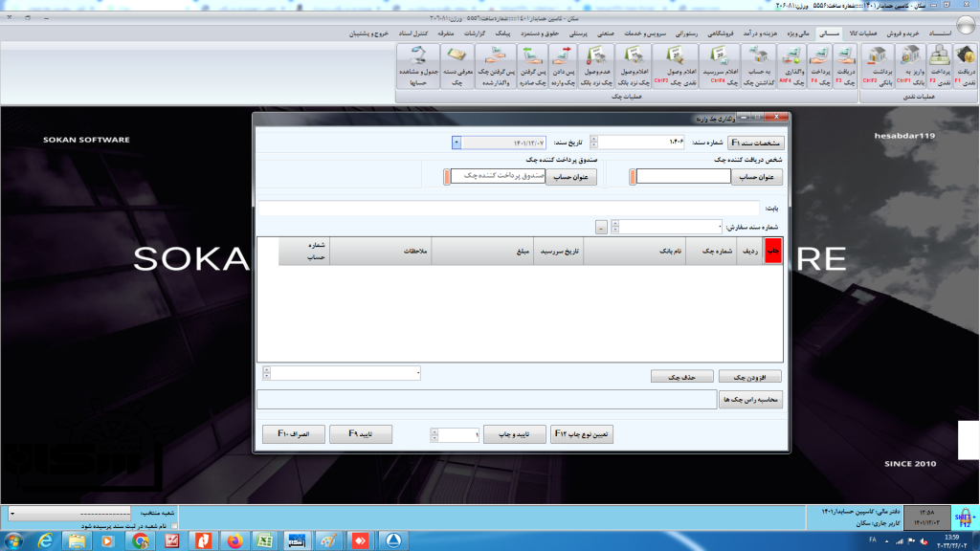Click به حساب گذاشتن چک icon
This screenshot has width=980, height=551.
759,66
